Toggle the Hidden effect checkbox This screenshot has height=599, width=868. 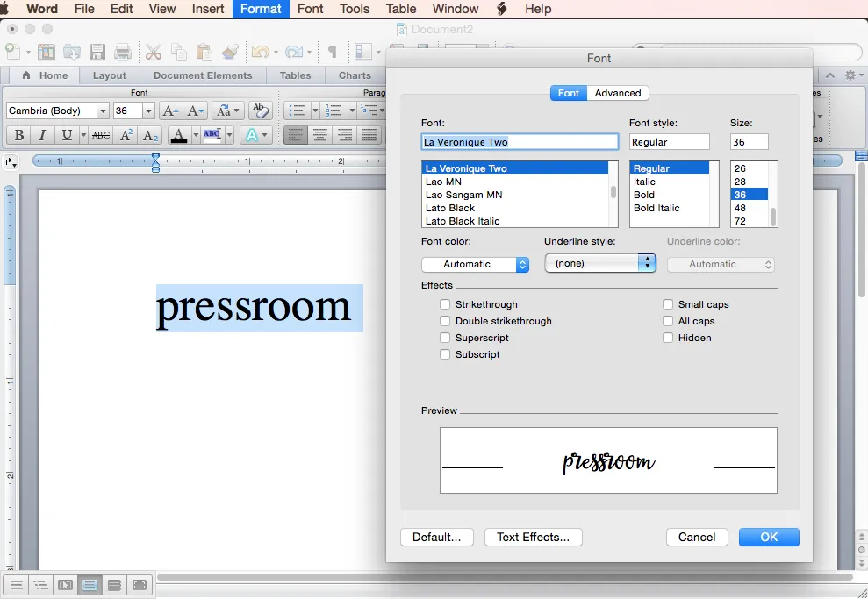668,338
